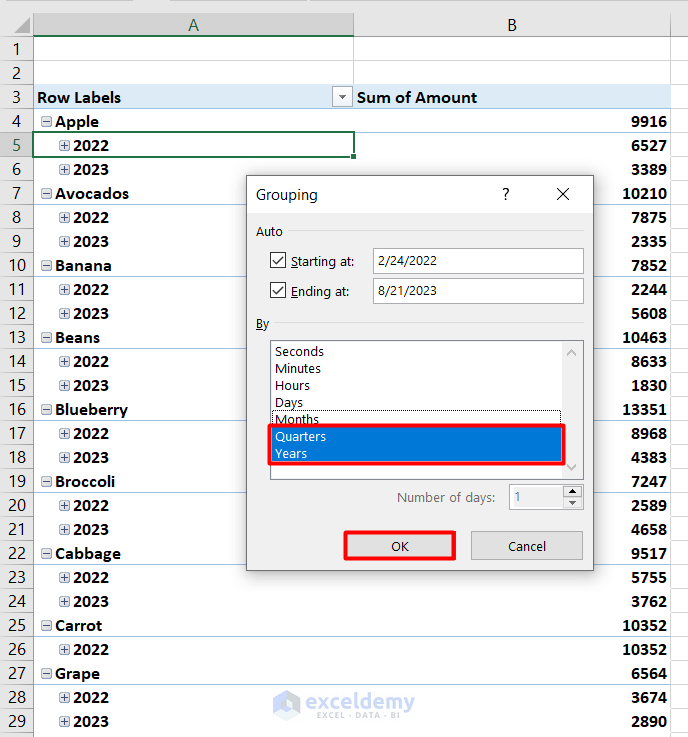Expand 2023 under Blueberry
The width and height of the screenshot is (688, 737).
point(64,457)
